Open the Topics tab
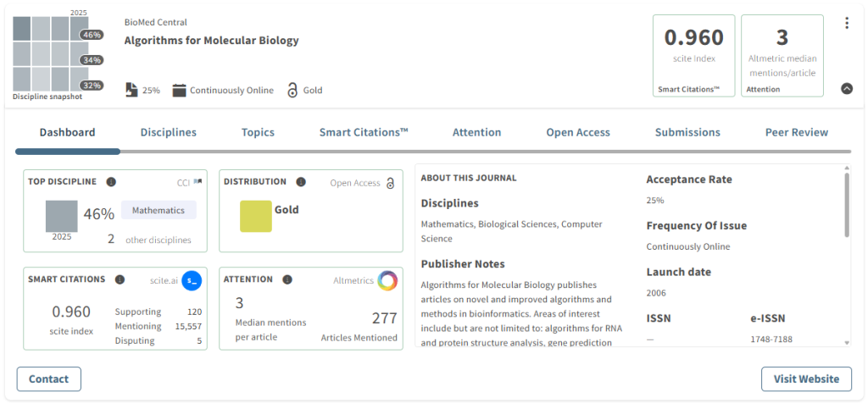Viewport: 868px width, 403px height. (x=258, y=133)
